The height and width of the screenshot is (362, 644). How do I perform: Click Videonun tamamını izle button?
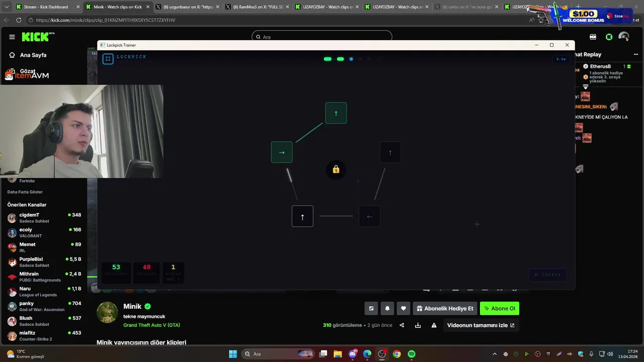(x=480, y=325)
